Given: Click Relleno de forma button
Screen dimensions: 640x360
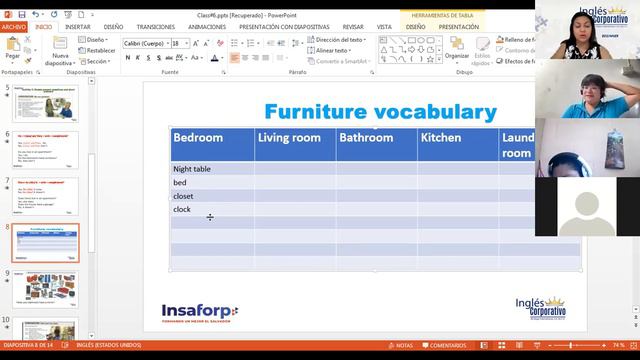Looking at the screenshot, I should click(516, 40).
